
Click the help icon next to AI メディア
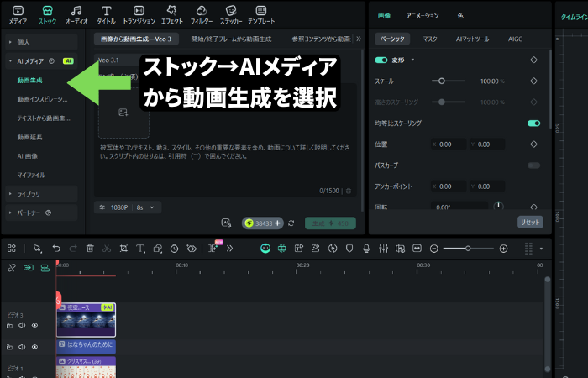[x=52, y=60]
